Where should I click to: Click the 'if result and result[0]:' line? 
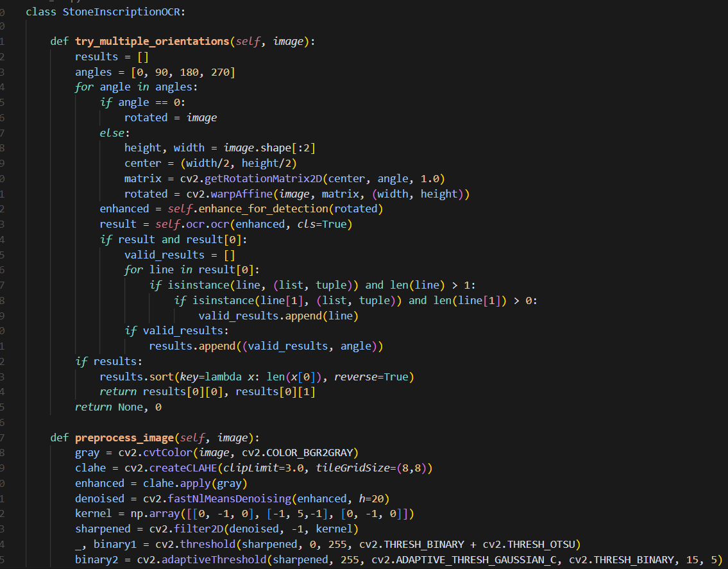pyautogui.click(x=174, y=239)
